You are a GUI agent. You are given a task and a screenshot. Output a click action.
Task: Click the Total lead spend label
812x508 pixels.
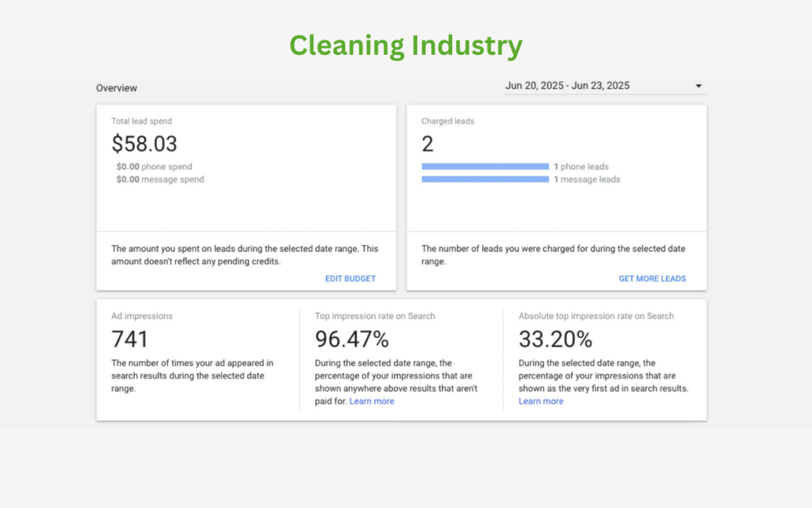(141, 121)
